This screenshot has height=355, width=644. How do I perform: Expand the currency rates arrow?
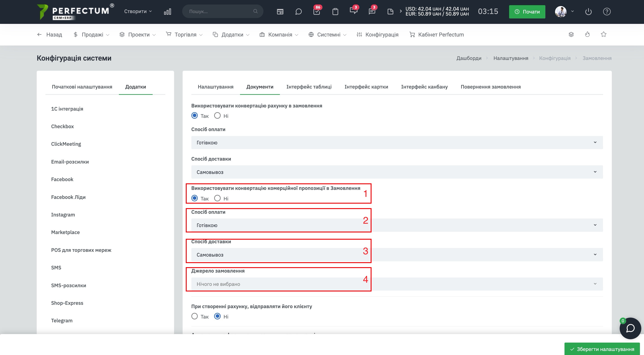401,11
